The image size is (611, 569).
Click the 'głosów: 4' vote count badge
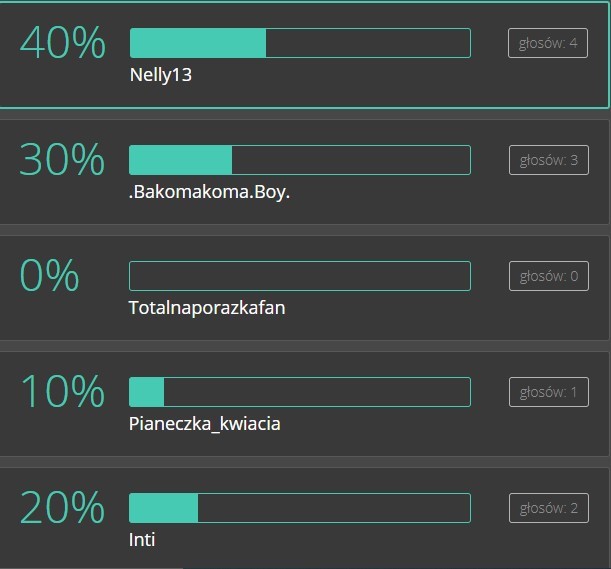tap(548, 43)
